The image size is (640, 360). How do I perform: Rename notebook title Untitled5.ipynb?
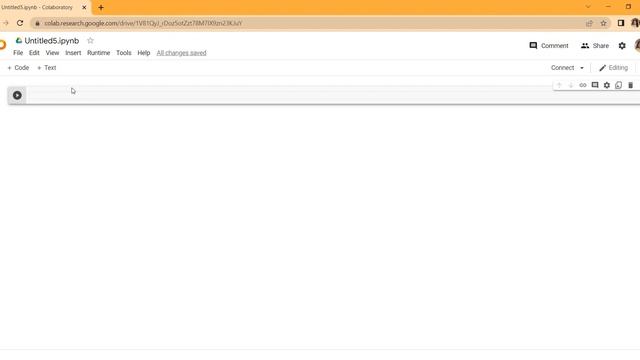point(51,40)
